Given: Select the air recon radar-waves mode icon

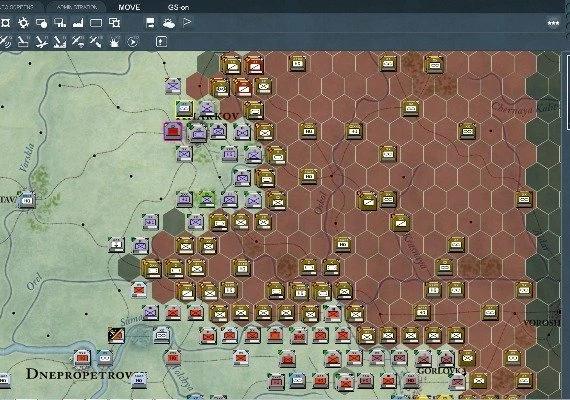Looking at the screenshot, I should (x=5, y=42).
